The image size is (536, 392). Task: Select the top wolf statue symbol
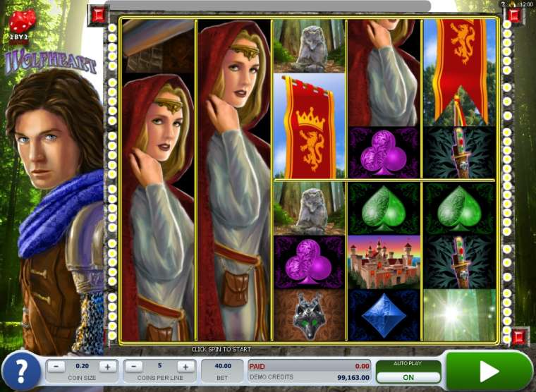point(310,46)
